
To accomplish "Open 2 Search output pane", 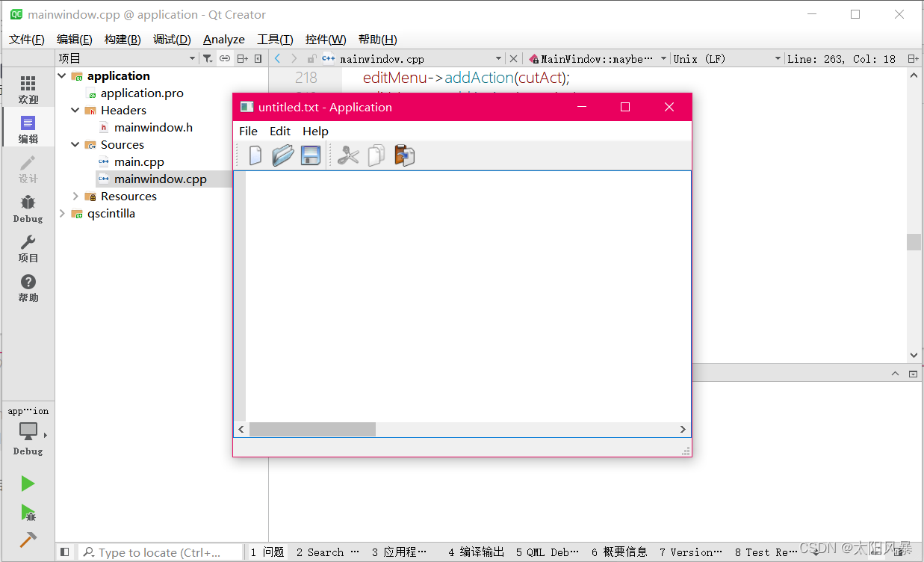I will [x=327, y=552].
